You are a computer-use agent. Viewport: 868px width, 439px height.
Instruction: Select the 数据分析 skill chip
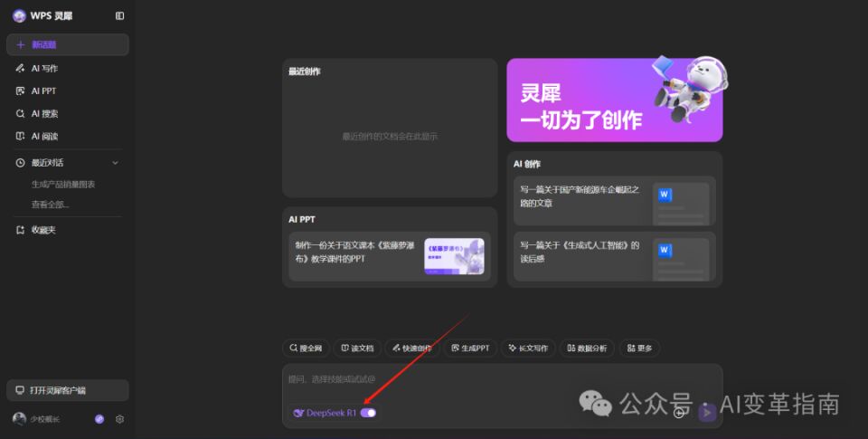click(587, 348)
